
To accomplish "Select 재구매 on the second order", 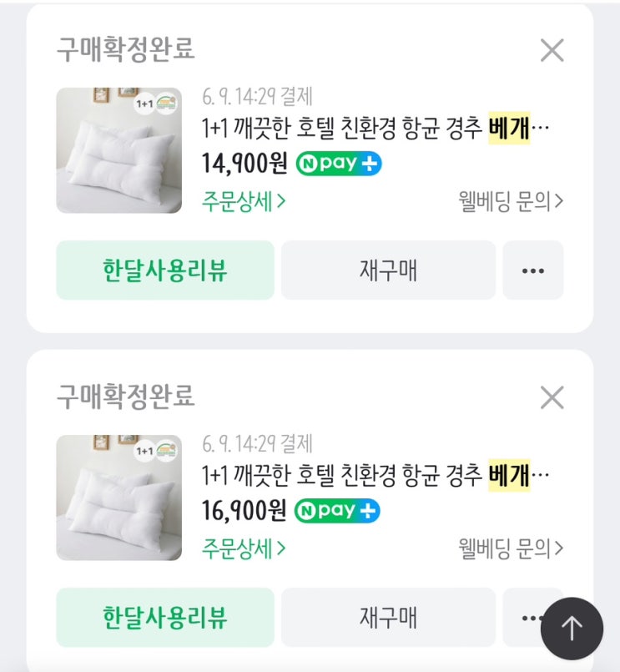I will click(x=388, y=617).
